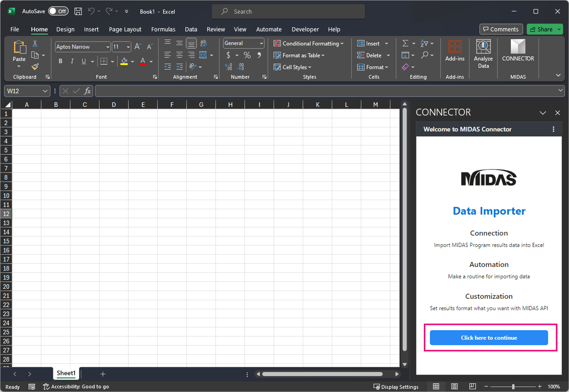Click the Cut scissors icon
This screenshot has height=392, width=569.
35,43
